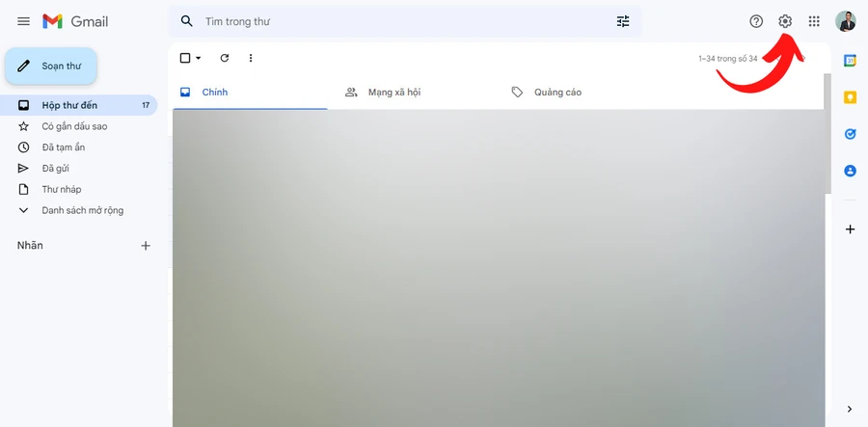Click the Gmail logo

pyautogui.click(x=75, y=21)
